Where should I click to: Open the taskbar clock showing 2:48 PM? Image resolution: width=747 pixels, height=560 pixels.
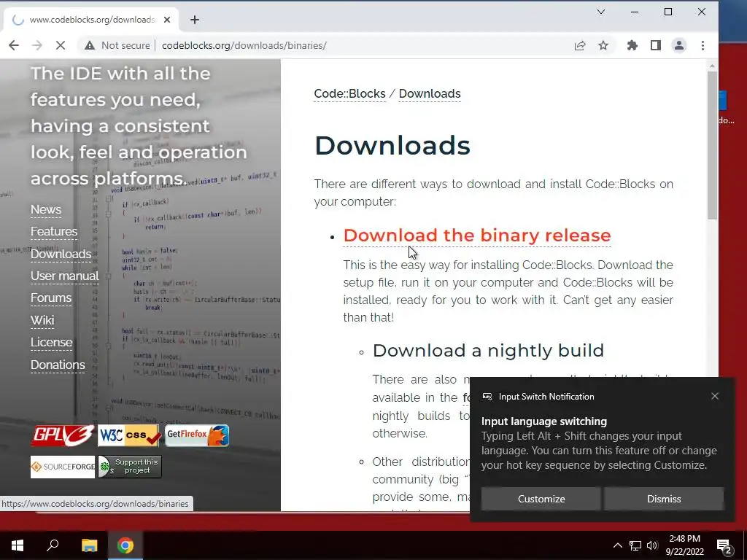684,545
